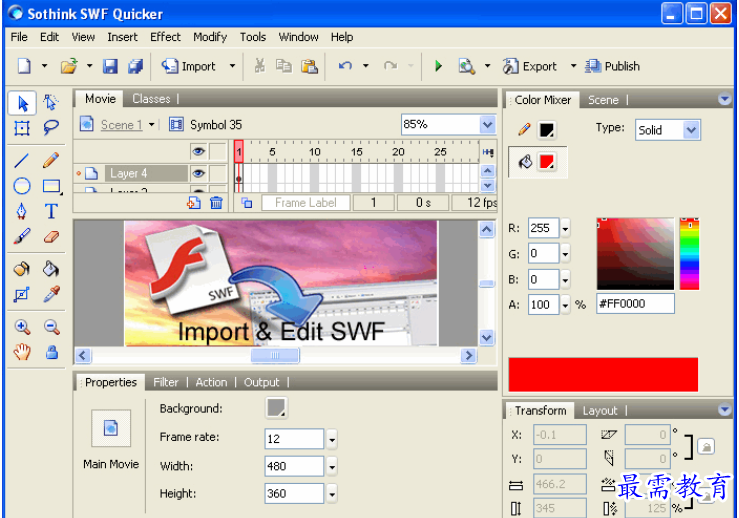Toggle lock column for Layer 4
739x518 pixels.
coord(218,173)
